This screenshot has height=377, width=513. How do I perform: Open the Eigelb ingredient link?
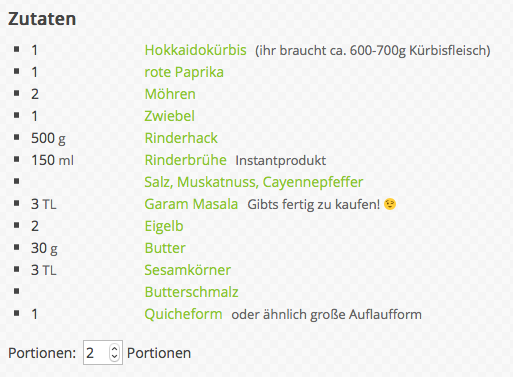(164, 226)
